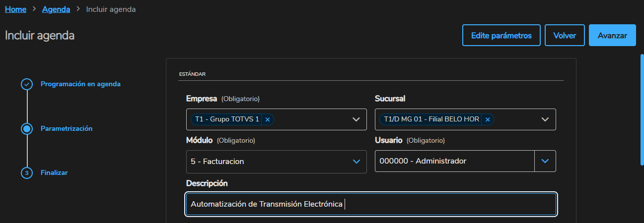The height and width of the screenshot is (223, 644).
Task: Expand the Empresa dropdown chevron
Action: (x=356, y=119)
